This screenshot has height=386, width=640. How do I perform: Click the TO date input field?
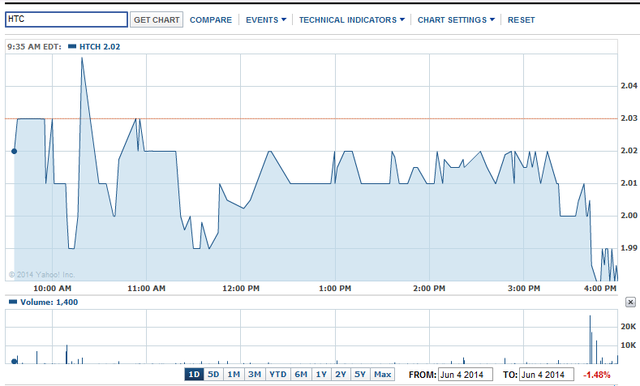pos(546,374)
